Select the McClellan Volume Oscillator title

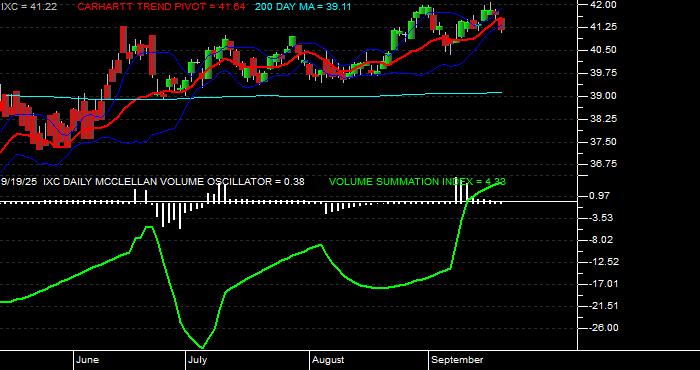(x=153, y=182)
